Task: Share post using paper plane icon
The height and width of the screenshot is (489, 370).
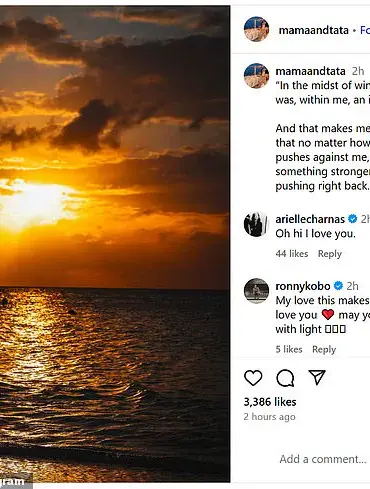Action: click(317, 377)
